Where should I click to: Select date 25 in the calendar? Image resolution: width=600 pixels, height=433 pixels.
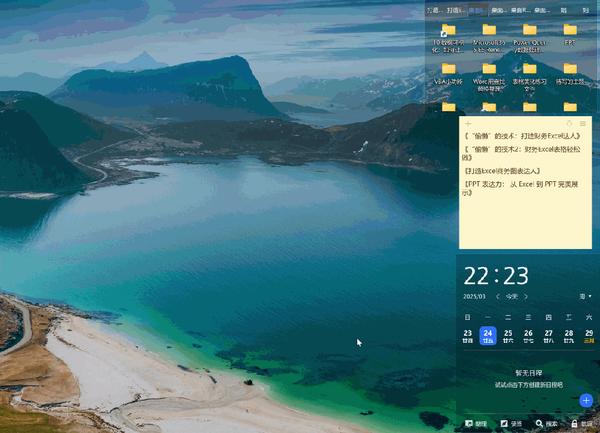508,336
